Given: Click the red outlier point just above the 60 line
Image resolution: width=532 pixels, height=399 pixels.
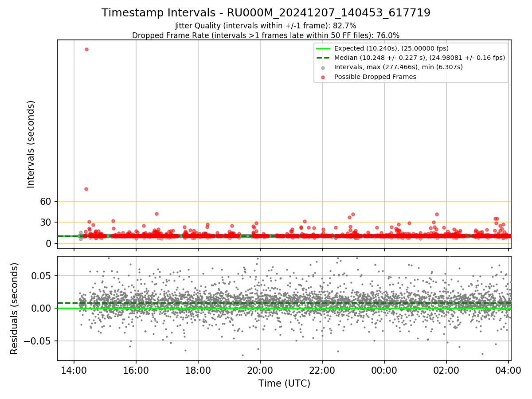Looking at the screenshot, I should pyautogui.click(x=86, y=189).
